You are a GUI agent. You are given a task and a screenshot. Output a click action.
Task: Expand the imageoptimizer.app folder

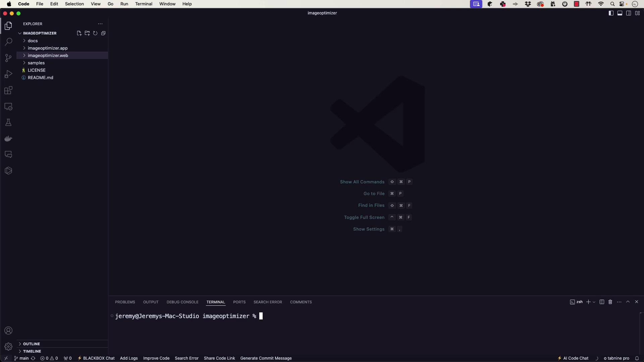click(x=62, y=48)
